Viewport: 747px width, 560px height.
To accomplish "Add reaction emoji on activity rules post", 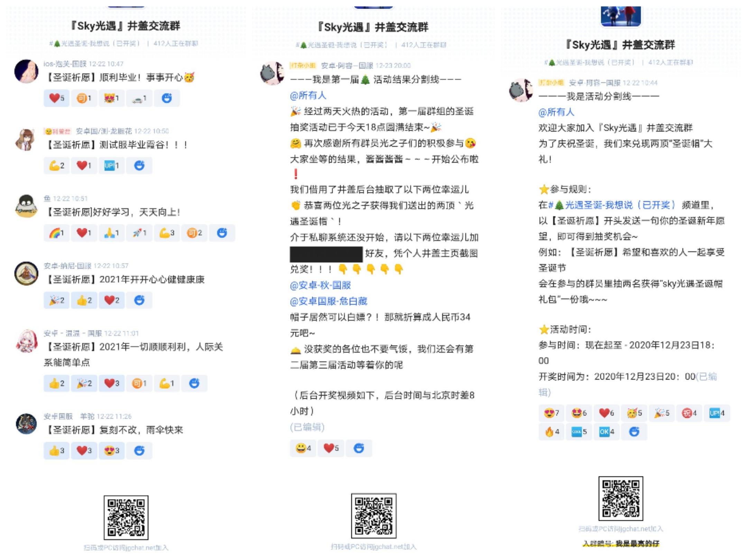I will pyautogui.click(x=634, y=432).
